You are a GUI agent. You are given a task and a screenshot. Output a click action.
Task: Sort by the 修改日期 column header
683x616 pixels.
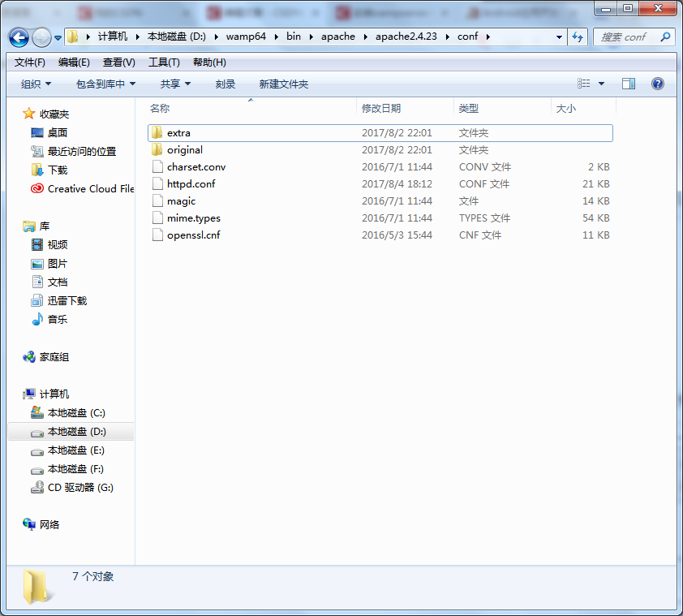coord(381,108)
